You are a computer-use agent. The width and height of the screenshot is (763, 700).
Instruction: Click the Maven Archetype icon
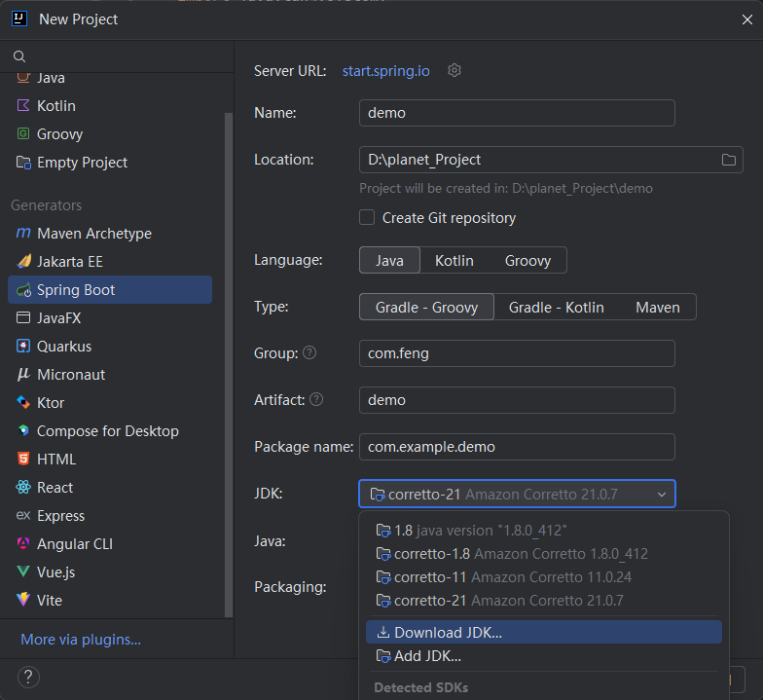(x=23, y=234)
